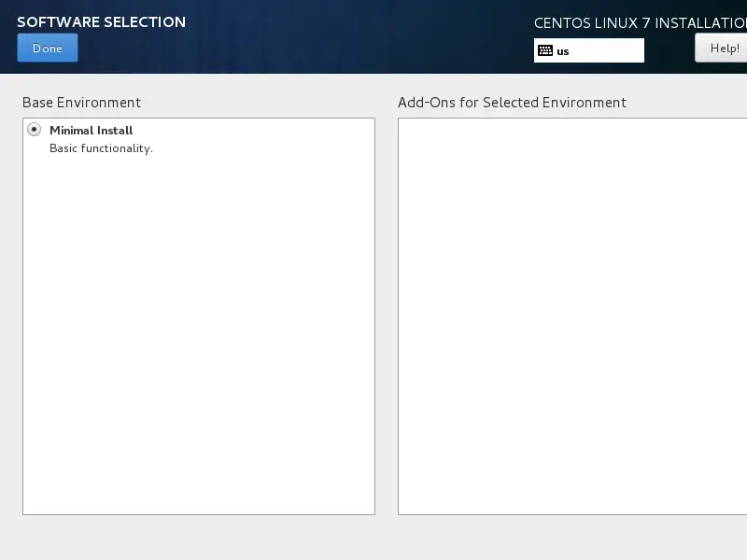Select the Minimal Install radio button

tap(34, 130)
